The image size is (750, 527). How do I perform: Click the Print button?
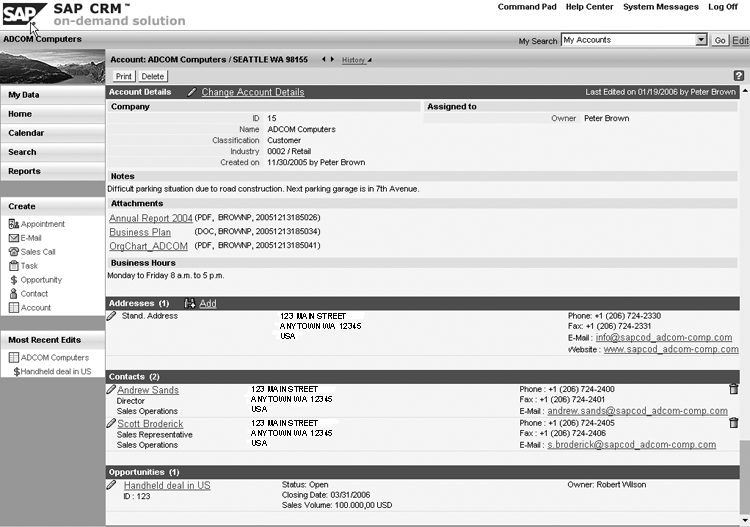point(123,76)
